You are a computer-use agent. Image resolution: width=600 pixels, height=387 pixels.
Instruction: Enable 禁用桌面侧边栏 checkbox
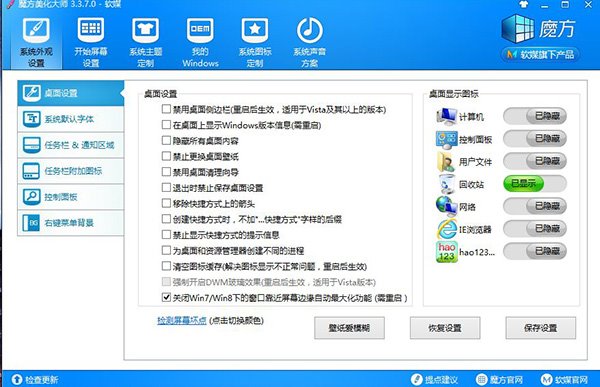click(166, 109)
